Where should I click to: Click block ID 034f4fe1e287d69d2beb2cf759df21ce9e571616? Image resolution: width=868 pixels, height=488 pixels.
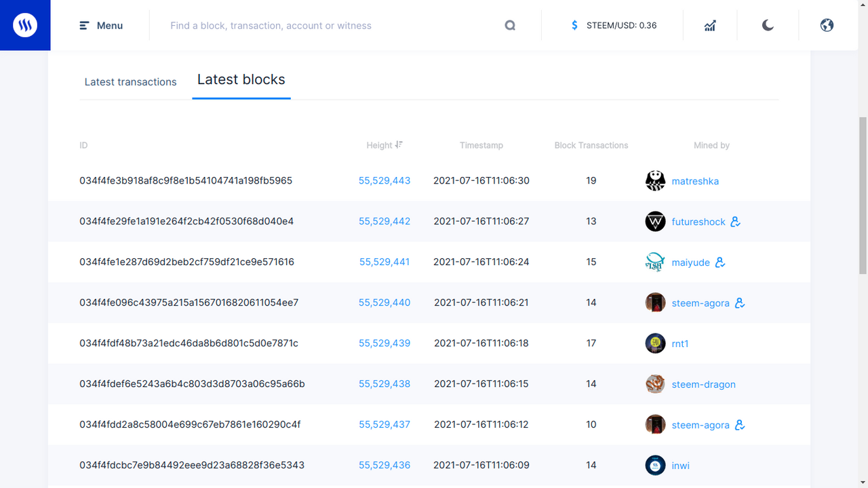pyautogui.click(x=186, y=262)
